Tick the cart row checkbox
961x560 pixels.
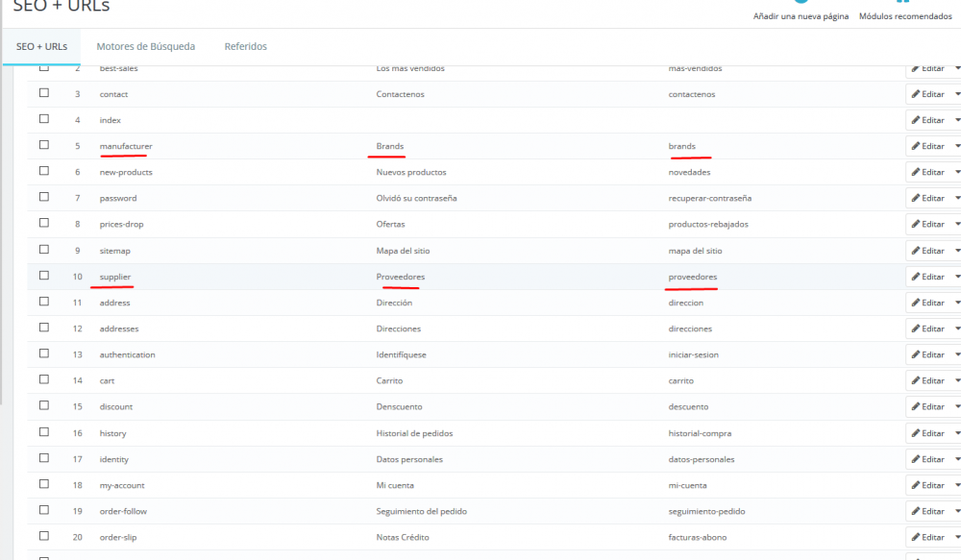pyautogui.click(x=44, y=379)
